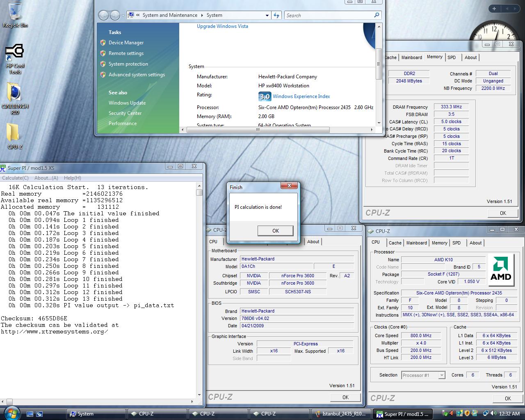Click the sidebar add gadget plus button
This screenshot has height=420, width=525.
[494, 8]
